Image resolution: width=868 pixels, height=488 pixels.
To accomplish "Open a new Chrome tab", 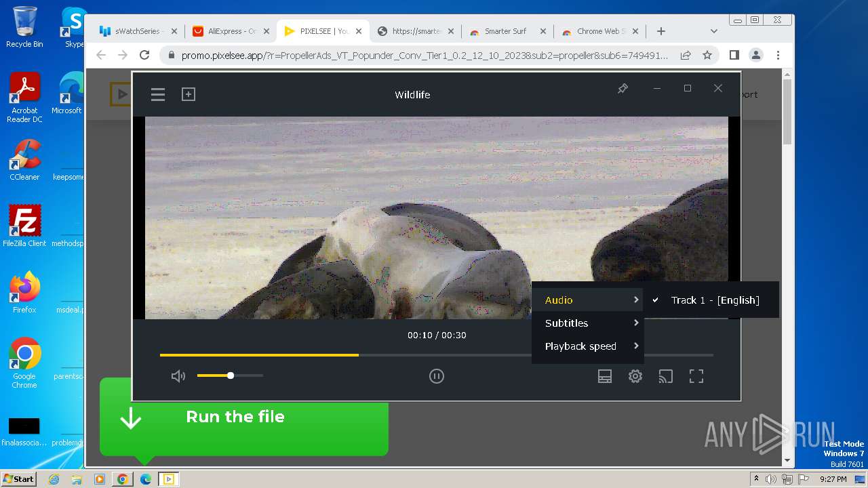I will tap(661, 31).
